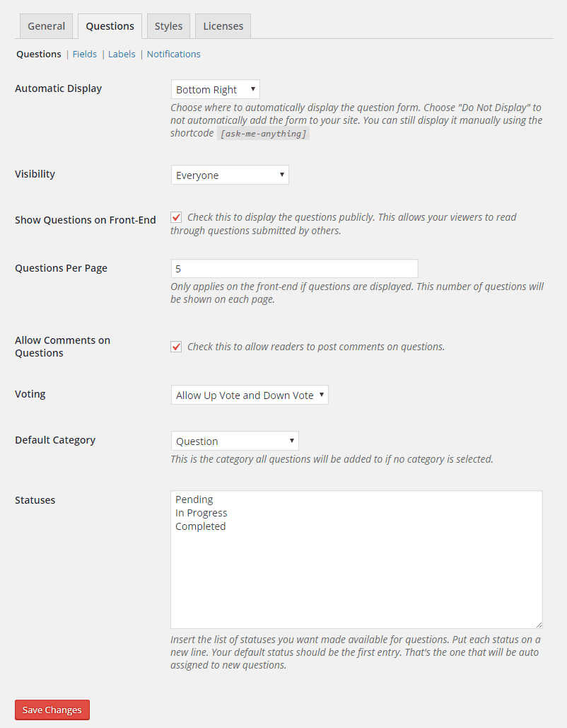567x728 pixels.
Task: Open the Default Category dropdown
Action: click(235, 441)
